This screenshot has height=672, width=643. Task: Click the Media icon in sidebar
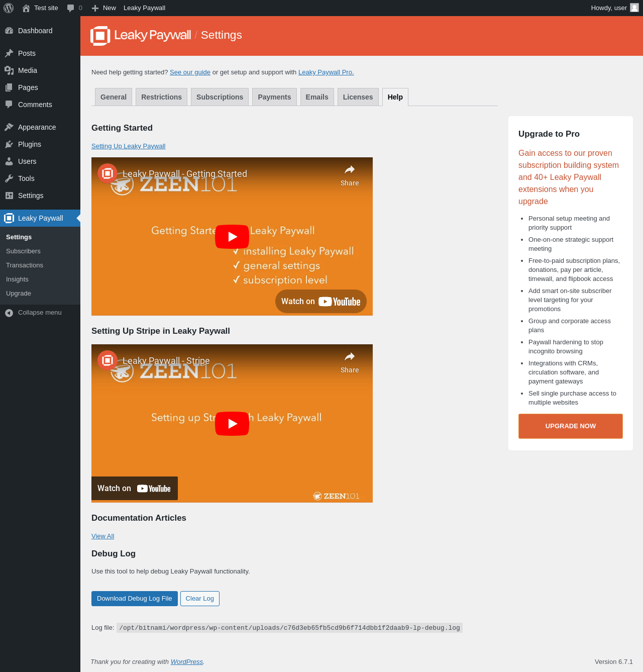9,70
